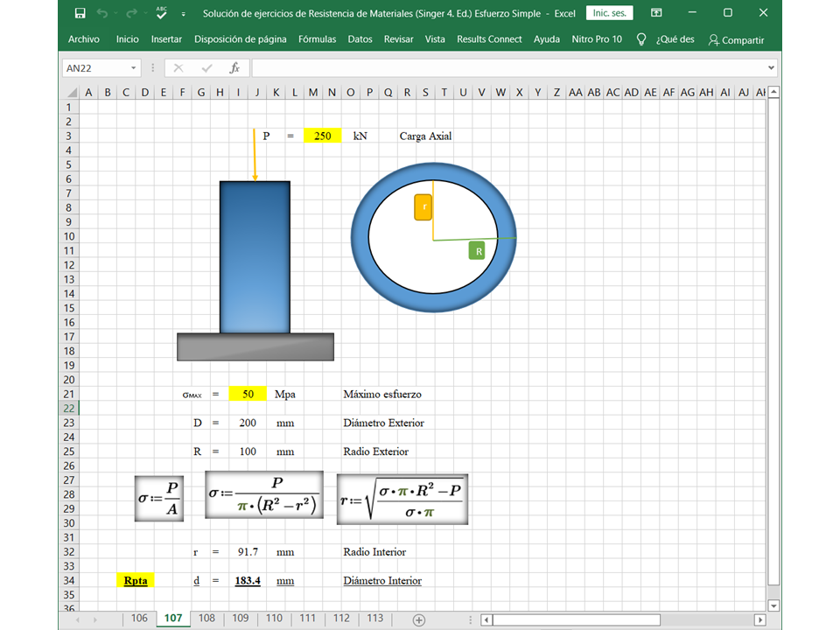Click the Compartir share icon
Viewport: 840px width, 630px height.
(x=714, y=40)
